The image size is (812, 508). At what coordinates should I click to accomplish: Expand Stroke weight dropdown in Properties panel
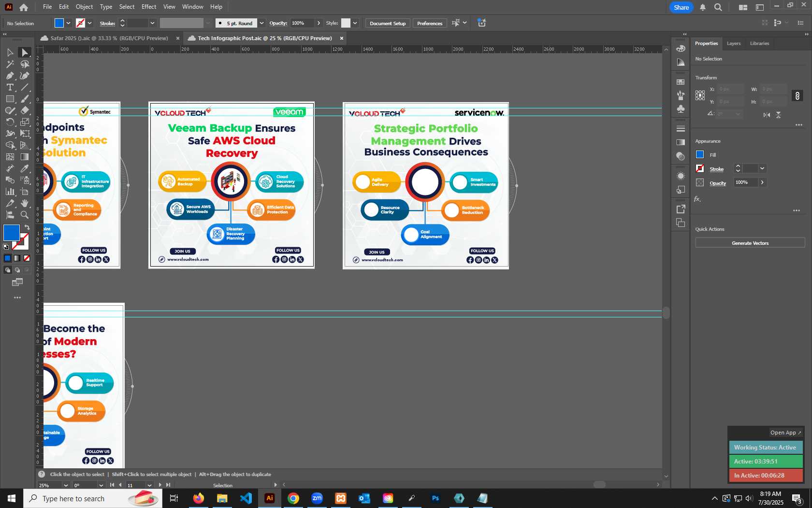click(x=762, y=168)
